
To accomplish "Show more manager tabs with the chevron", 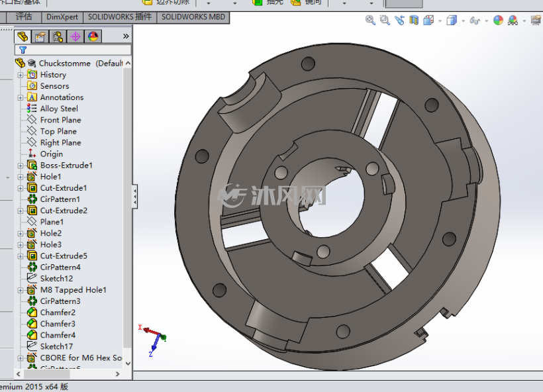I will (x=126, y=36).
